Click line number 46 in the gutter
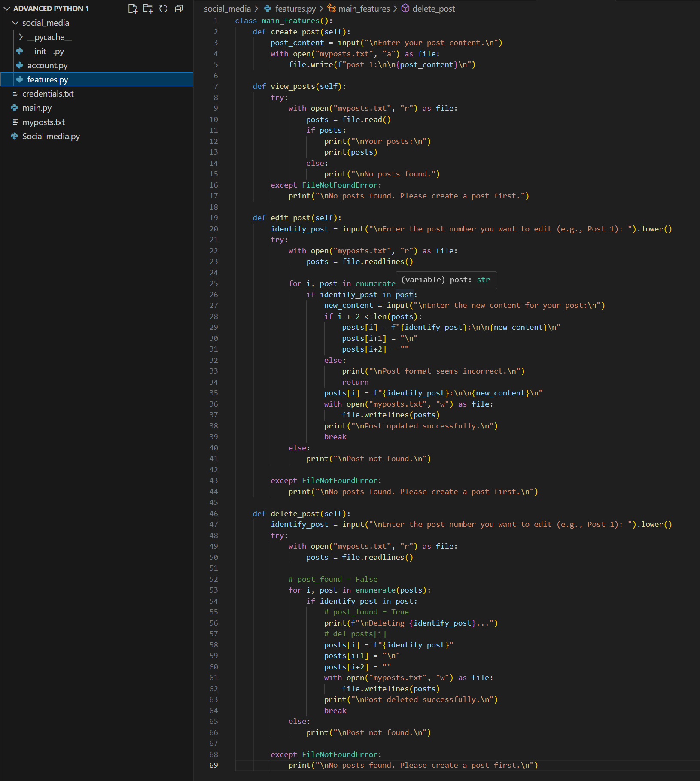This screenshot has height=781, width=700. click(x=213, y=514)
